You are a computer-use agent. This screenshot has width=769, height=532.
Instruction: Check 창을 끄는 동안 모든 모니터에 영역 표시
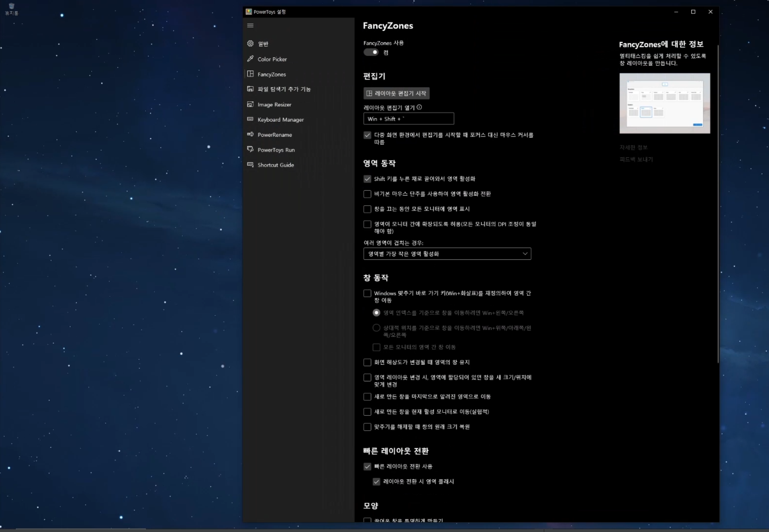(x=367, y=209)
